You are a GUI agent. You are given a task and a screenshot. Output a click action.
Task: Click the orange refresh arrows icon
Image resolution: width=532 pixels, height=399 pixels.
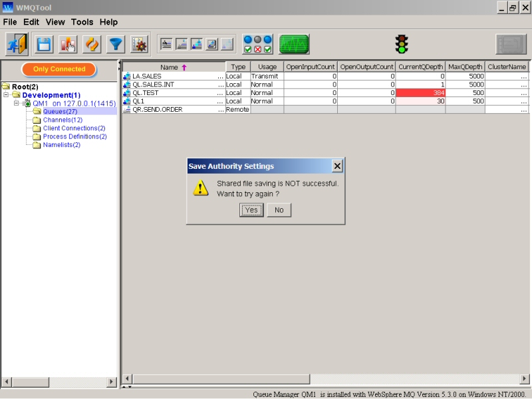click(92, 45)
